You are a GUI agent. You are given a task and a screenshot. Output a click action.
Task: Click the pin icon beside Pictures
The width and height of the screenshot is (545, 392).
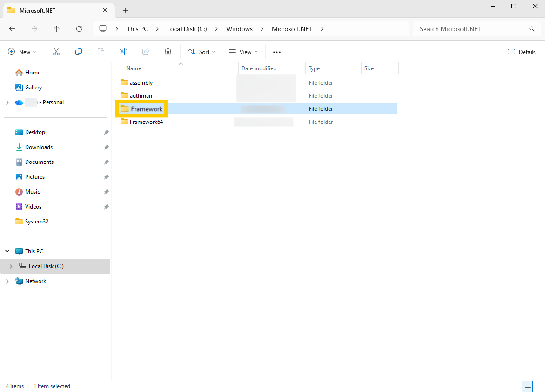(107, 177)
